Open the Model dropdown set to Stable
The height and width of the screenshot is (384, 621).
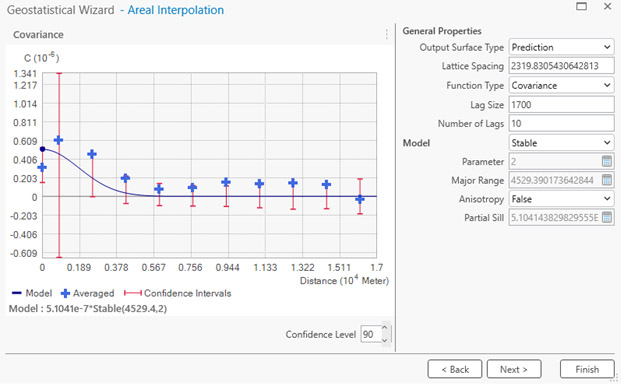tap(561, 143)
